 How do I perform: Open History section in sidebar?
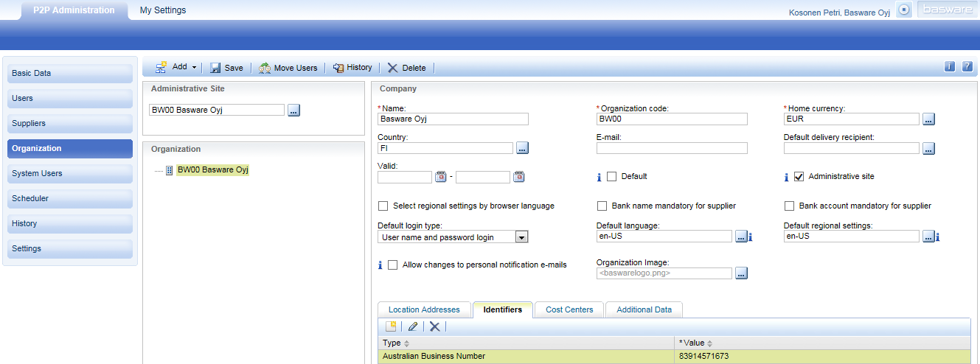70,223
